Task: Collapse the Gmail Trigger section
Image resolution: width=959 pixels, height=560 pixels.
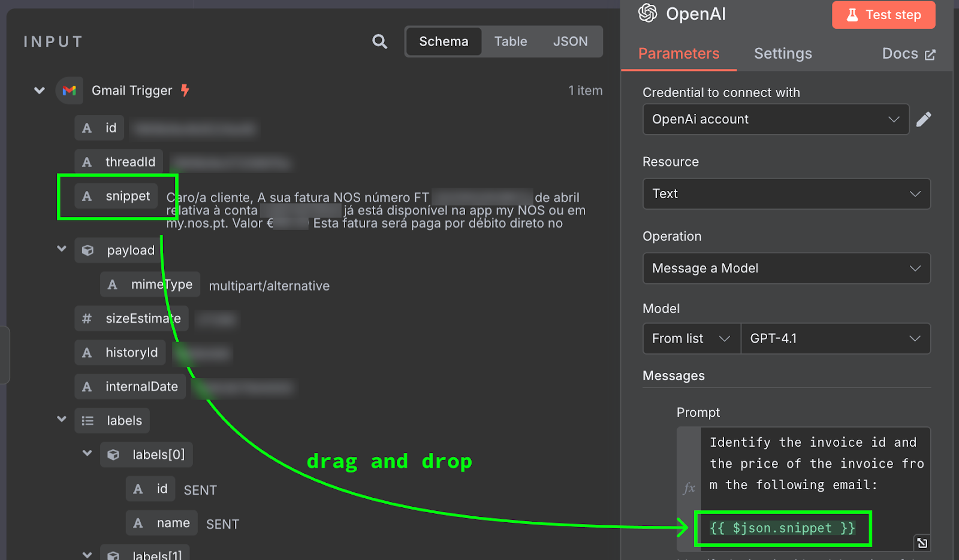Action: click(x=40, y=90)
